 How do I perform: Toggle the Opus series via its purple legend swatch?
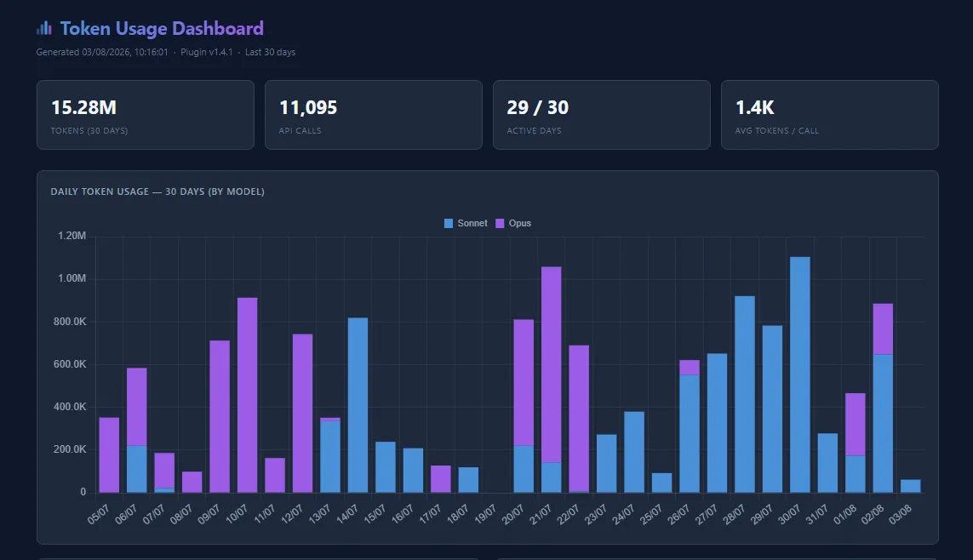coord(501,223)
